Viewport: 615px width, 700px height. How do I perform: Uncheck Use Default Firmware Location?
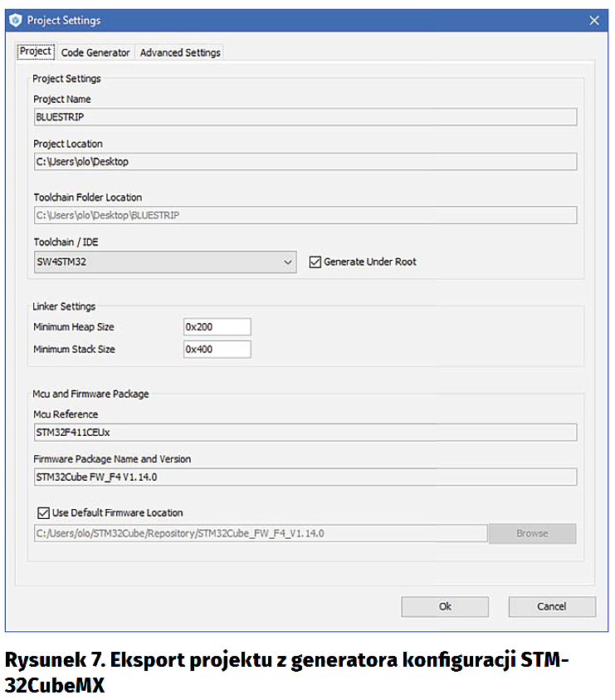click(44, 513)
